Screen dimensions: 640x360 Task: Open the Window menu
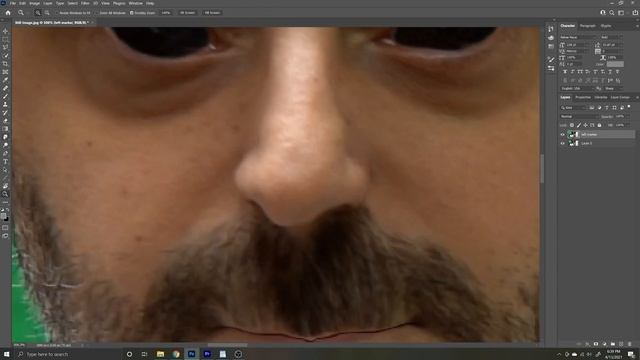coord(136,3)
